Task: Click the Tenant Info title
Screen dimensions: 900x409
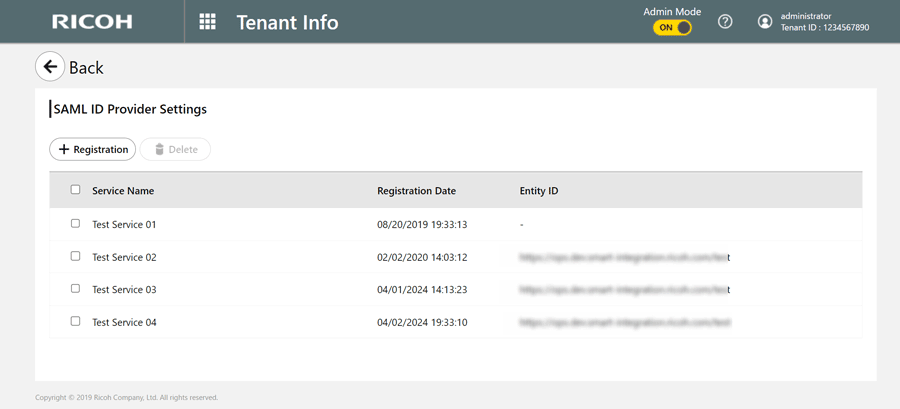Action: [x=287, y=22]
